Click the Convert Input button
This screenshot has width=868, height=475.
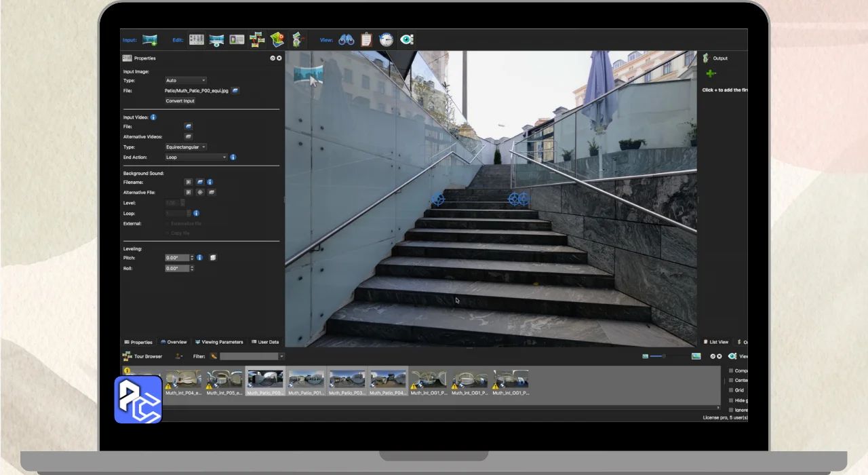(x=180, y=101)
